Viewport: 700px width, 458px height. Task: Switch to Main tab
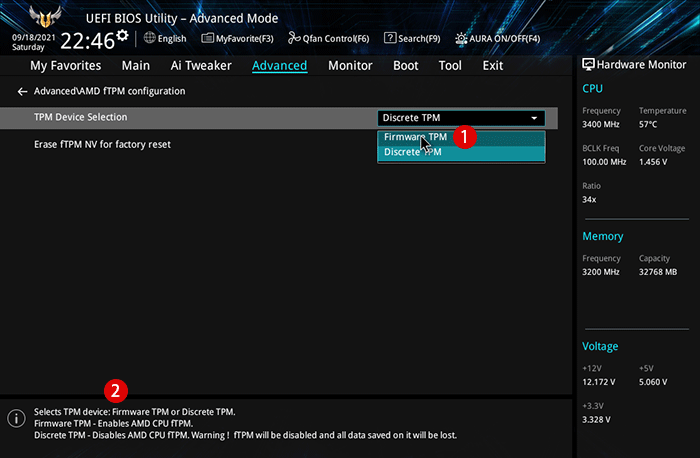point(136,66)
